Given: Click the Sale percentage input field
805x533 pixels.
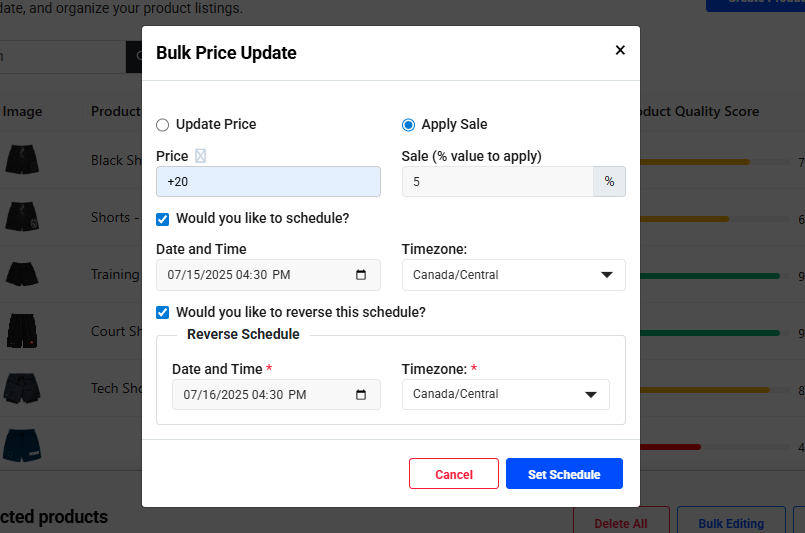Looking at the screenshot, I should pyautogui.click(x=497, y=181).
